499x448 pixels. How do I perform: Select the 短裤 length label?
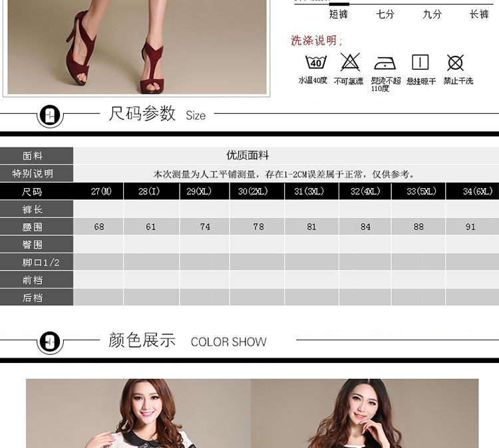[338, 15]
